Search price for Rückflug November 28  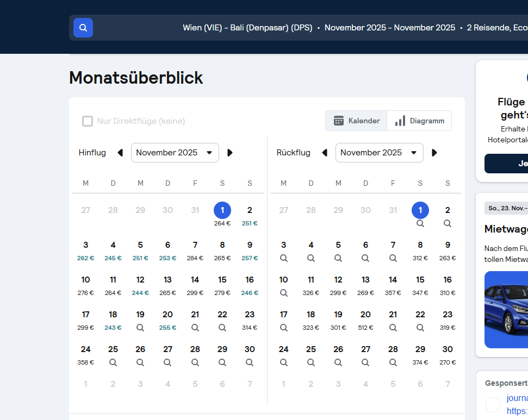click(x=393, y=362)
